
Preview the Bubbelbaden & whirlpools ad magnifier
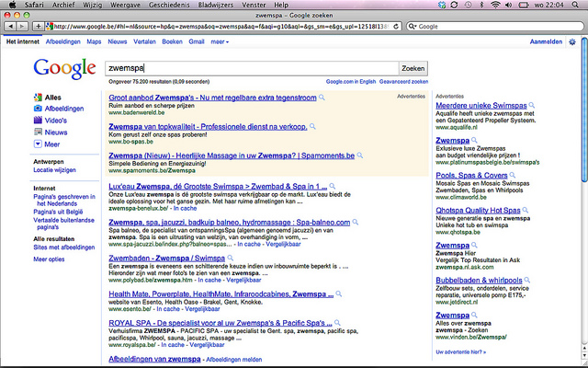tap(526, 280)
